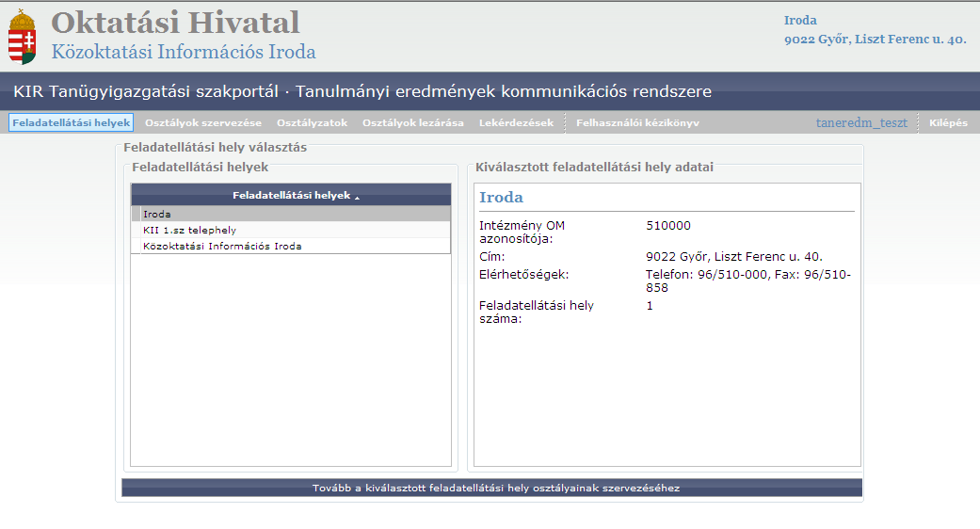Click the KIR Tanügyigazgatási szakportál banner title
The image size is (980, 529).
pos(362,91)
